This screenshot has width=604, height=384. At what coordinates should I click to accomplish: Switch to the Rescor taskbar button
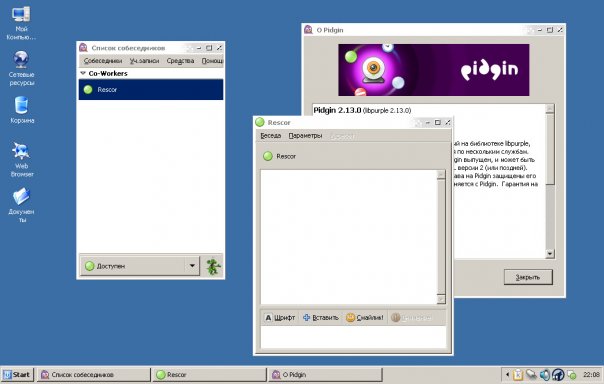click(x=210, y=375)
